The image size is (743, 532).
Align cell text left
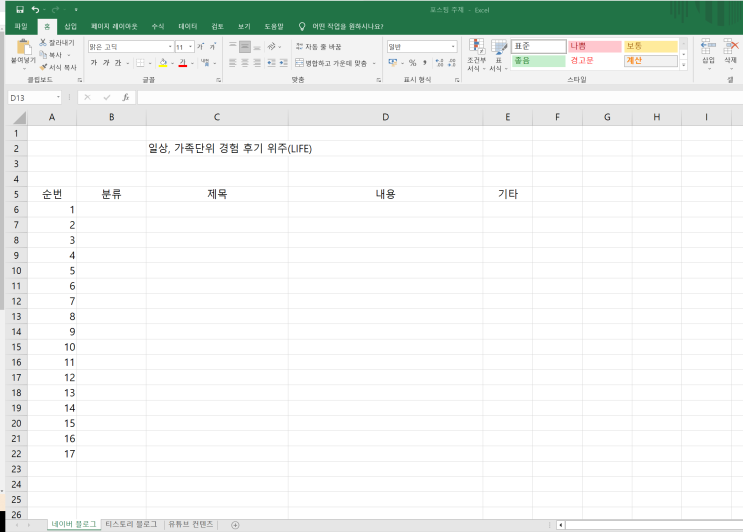[233, 63]
